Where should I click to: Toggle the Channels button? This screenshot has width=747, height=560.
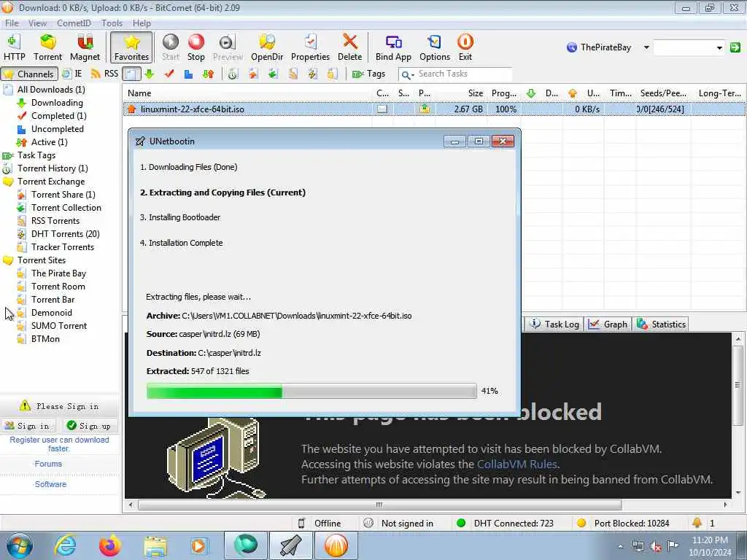pos(29,74)
